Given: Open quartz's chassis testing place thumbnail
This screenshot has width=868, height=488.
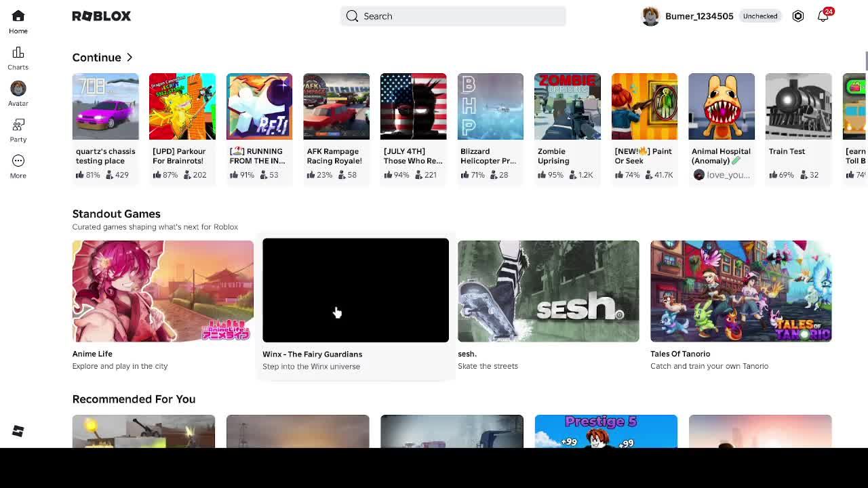Looking at the screenshot, I should pyautogui.click(x=105, y=106).
